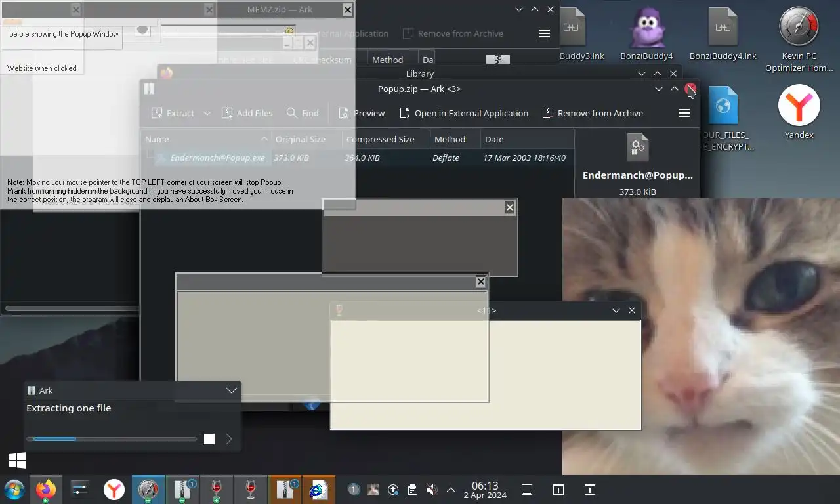The height and width of the screenshot is (504, 840).
Task: Click the executable file icon in Ark info panel
Action: click(x=637, y=148)
